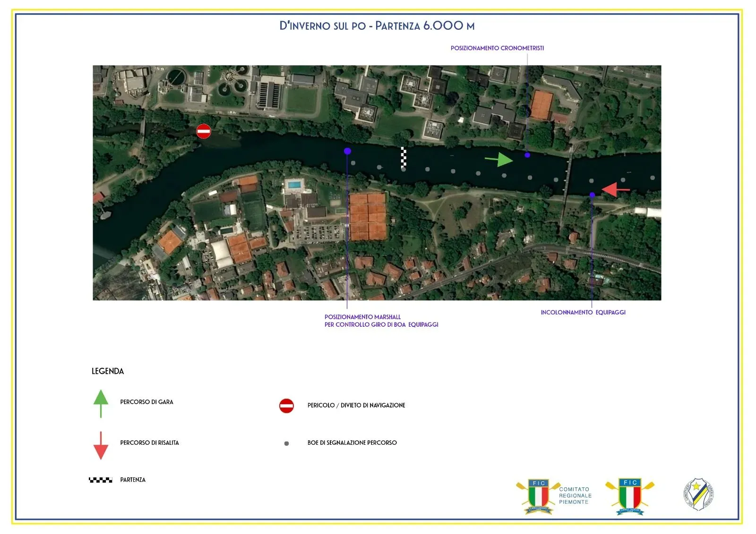Select the blue timekeepers dot on the river
Screen dimensions: 756x534
point(527,155)
